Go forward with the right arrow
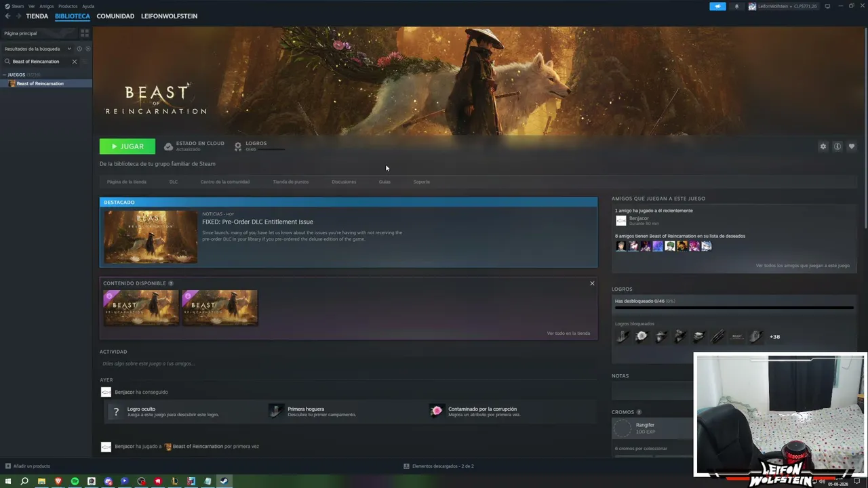The image size is (868, 488). 18,16
